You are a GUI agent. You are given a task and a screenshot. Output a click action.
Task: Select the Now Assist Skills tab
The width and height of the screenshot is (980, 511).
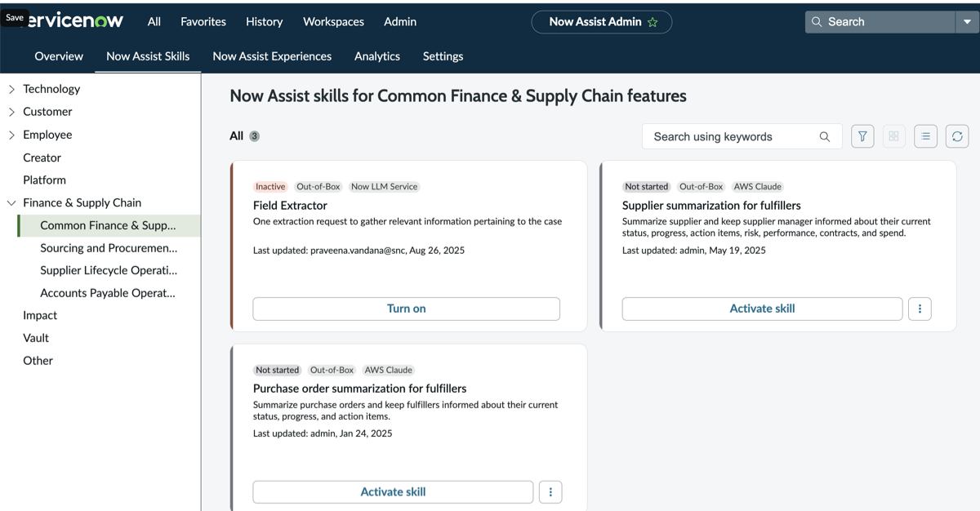(x=148, y=56)
